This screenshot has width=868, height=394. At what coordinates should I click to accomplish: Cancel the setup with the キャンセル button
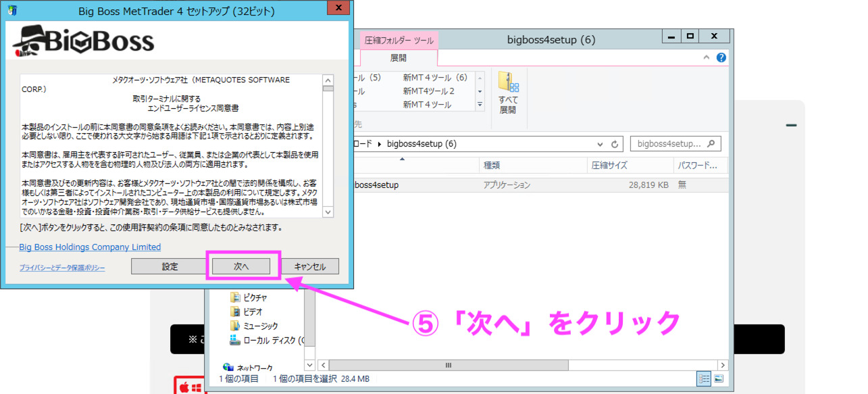click(310, 266)
